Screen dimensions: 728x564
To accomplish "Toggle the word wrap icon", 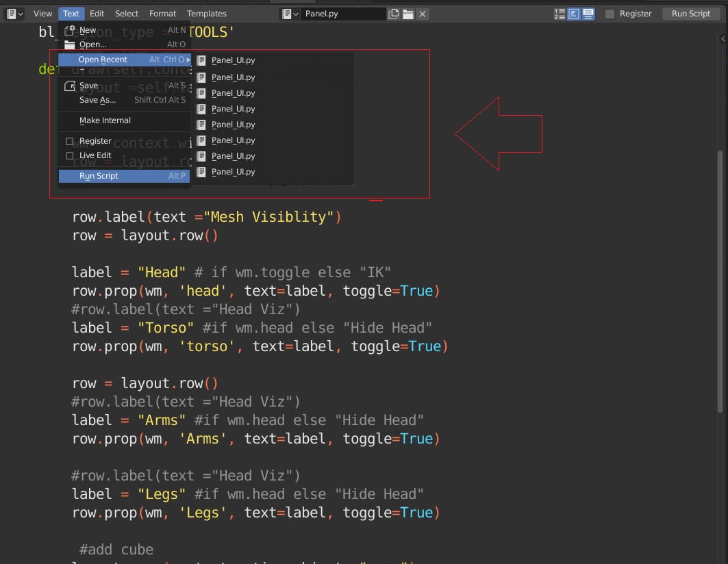I will (574, 14).
